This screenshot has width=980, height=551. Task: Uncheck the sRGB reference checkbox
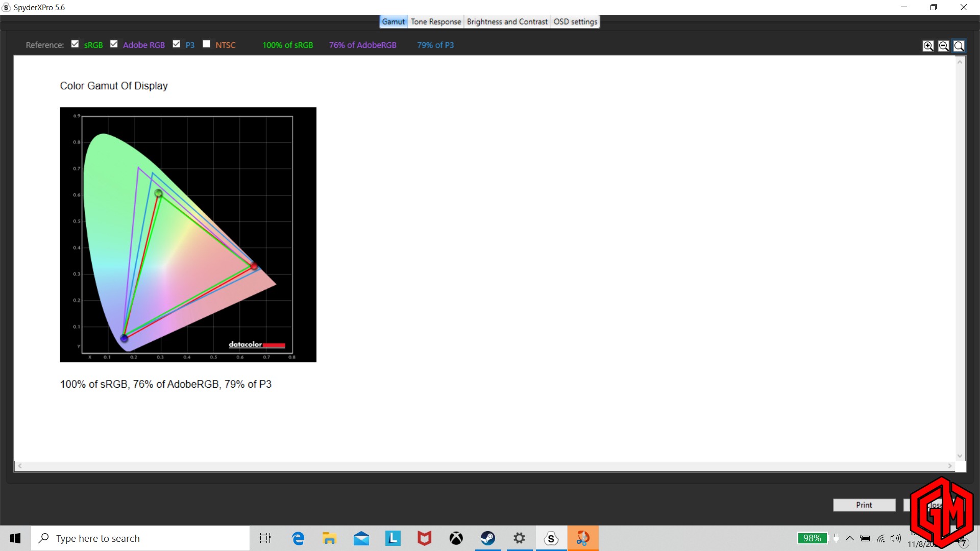[75, 44]
